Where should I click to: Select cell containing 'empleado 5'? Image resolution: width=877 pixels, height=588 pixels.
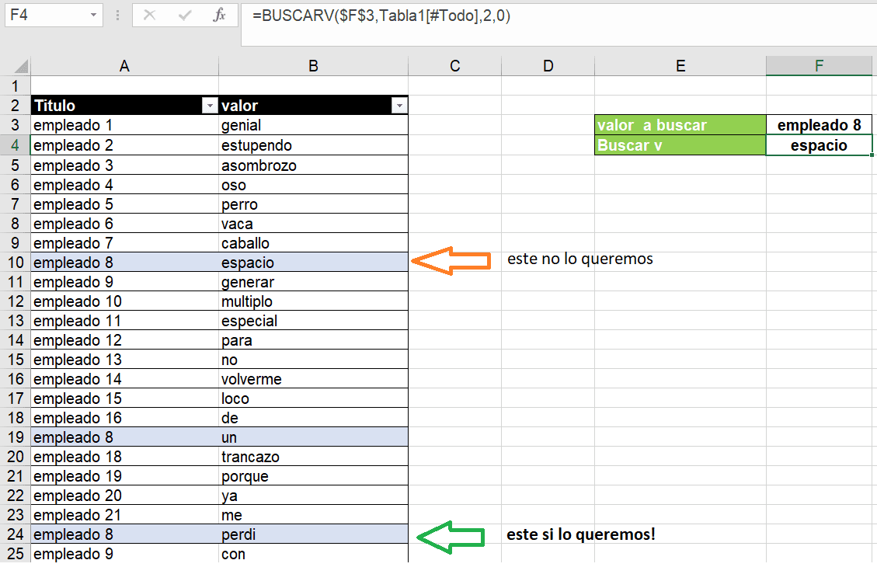124,204
